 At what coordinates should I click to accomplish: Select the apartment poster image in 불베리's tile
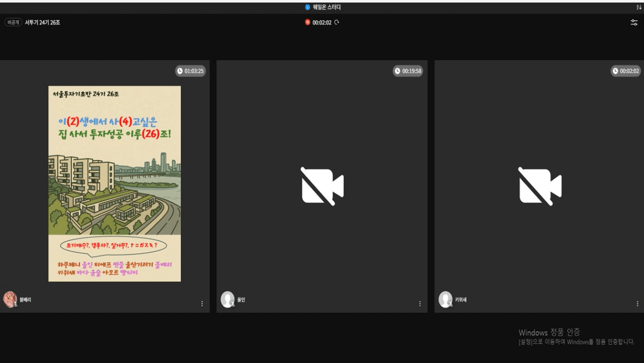[x=114, y=184]
